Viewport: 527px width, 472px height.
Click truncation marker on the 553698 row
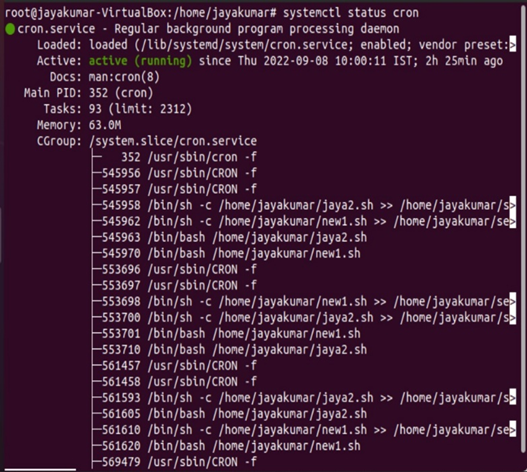513,302
